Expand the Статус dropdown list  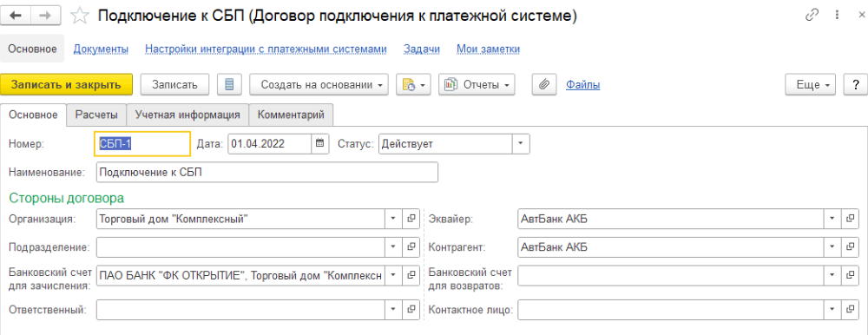[x=520, y=143]
